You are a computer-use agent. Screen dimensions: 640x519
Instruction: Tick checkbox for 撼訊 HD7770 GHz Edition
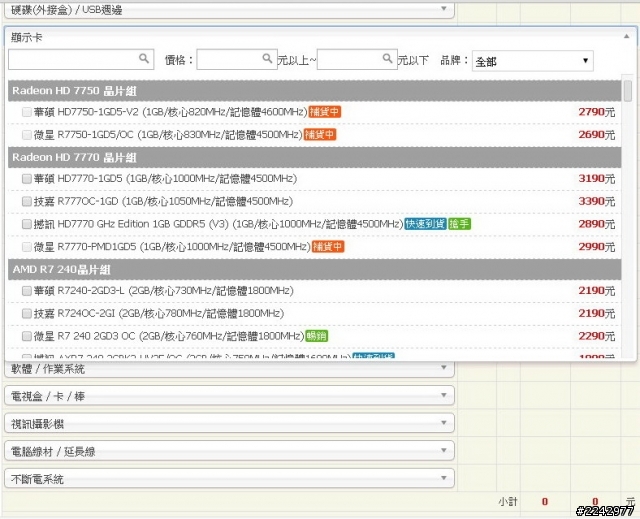click(x=27, y=224)
